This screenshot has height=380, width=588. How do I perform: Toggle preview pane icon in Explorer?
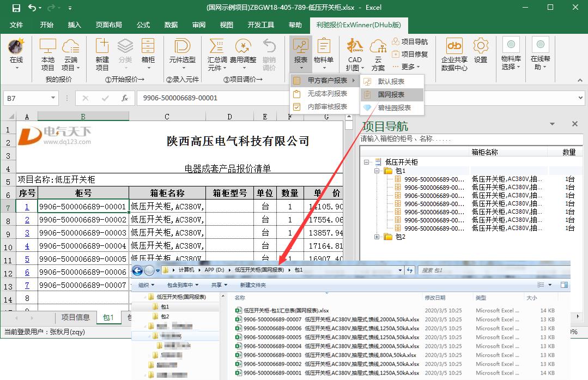564,285
